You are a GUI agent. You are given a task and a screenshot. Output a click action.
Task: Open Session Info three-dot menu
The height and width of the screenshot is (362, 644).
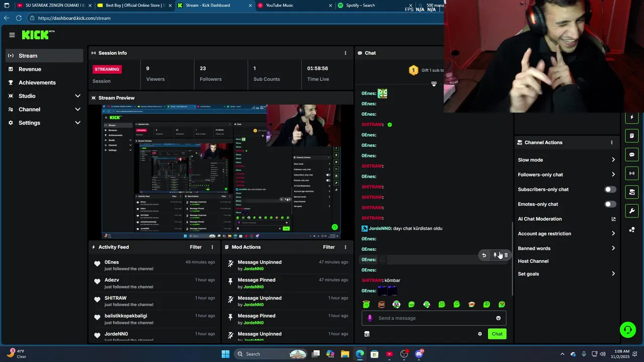coord(345,53)
